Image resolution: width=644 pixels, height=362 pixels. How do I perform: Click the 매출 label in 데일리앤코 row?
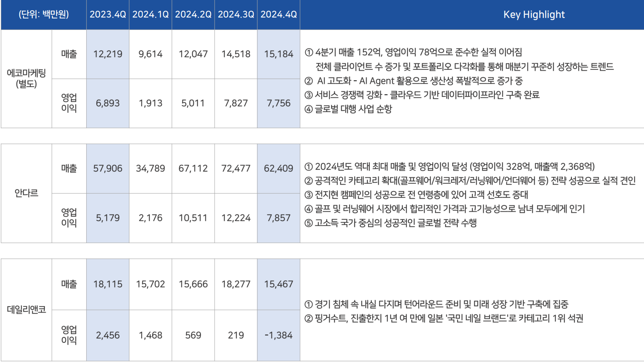[69, 284]
